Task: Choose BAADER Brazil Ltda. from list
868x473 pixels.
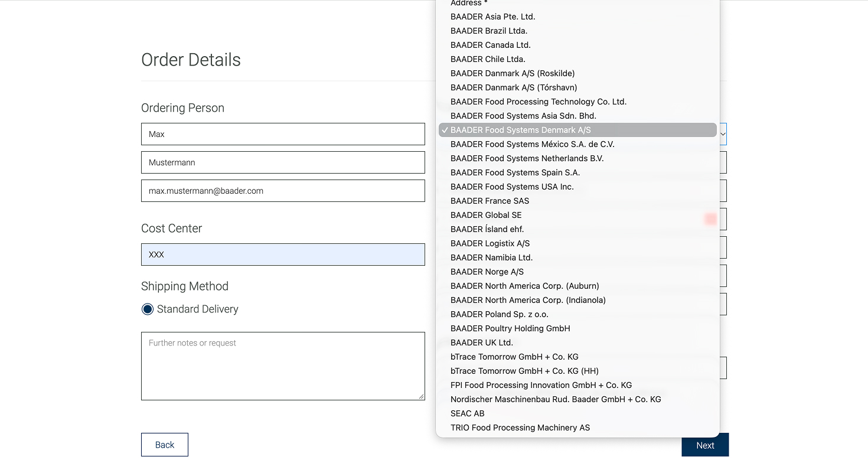Action: point(577,31)
